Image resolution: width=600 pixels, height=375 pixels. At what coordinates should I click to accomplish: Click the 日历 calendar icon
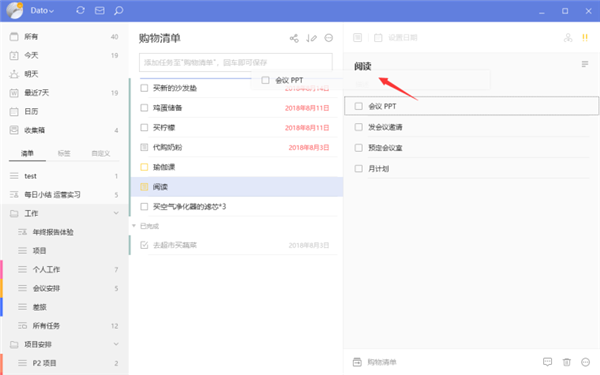pyautogui.click(x=14, y=111)
